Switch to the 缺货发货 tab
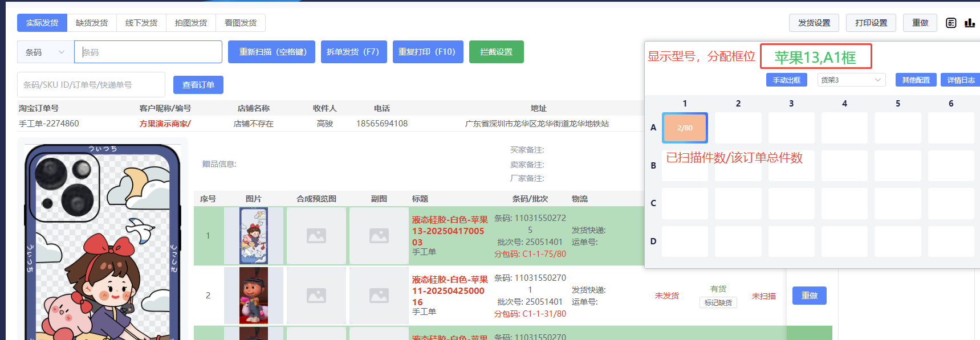The width and height of the screenshot is (980, 340). pyautogui.click(x=92, y=23)
